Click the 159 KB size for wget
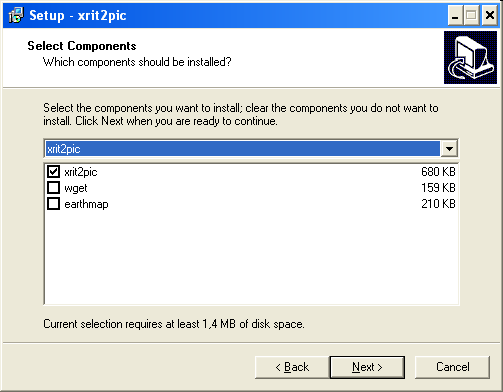Image resolution: width=503 pixels, height=392 pixels. click(438, 188)
